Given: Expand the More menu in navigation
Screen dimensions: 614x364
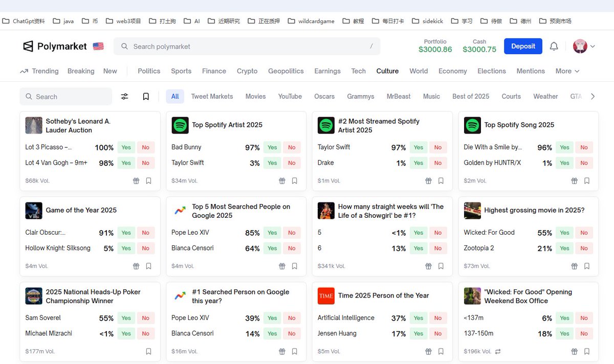Looking at the screenshot, I should click(567, 71).
